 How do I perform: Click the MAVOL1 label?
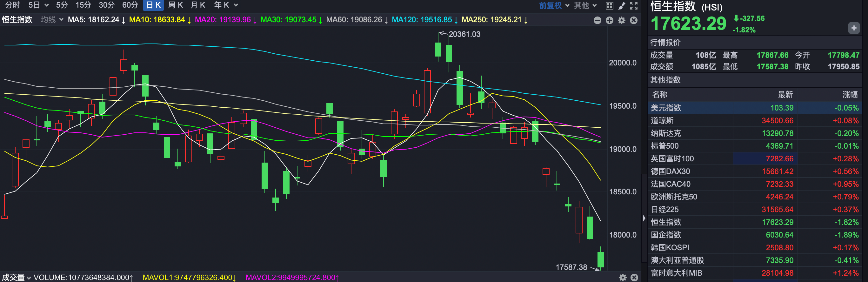189,277
